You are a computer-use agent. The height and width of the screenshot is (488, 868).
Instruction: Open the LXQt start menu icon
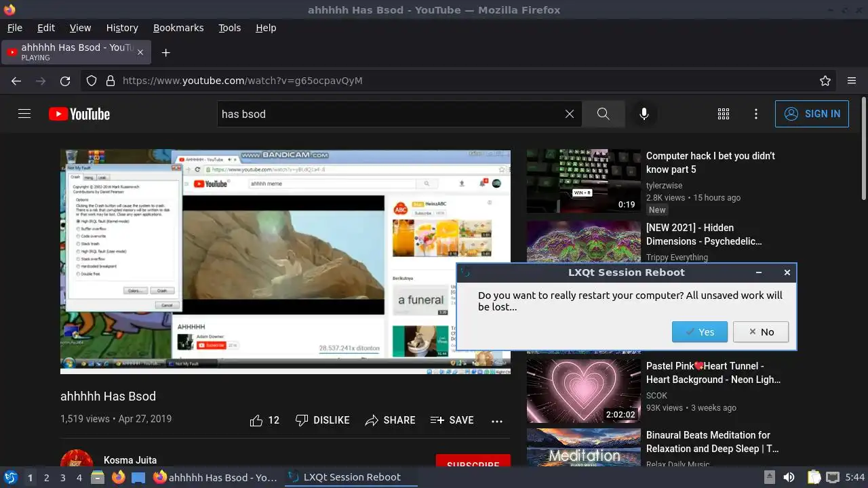11,477
